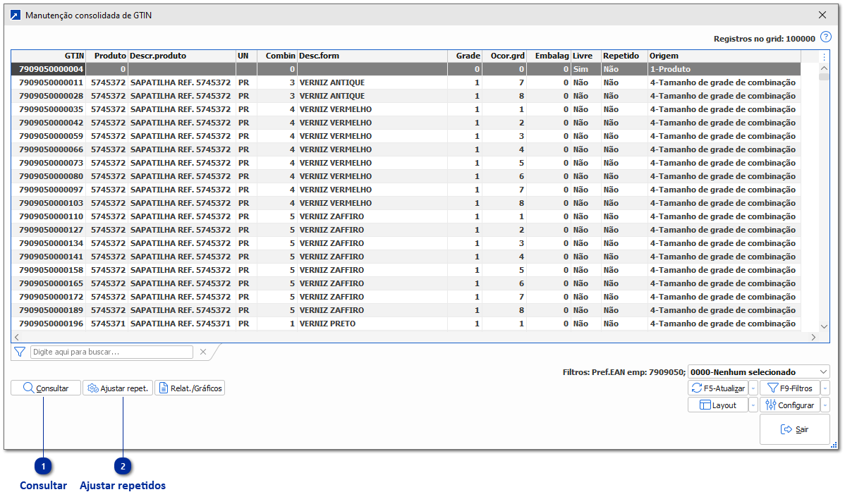This screenshot has width=845, height=504.
Task: Click the 1-Produto origin cell
Action: (x=724, y=70)
